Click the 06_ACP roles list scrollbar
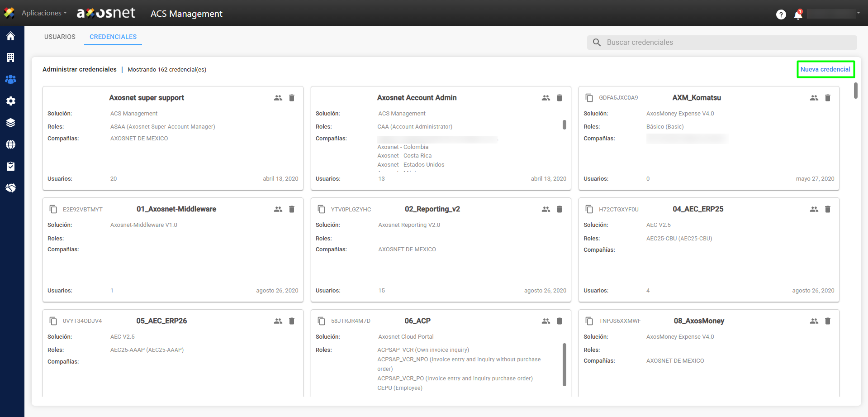The height and width of the screenshot is (417, 868). point(564,364)
